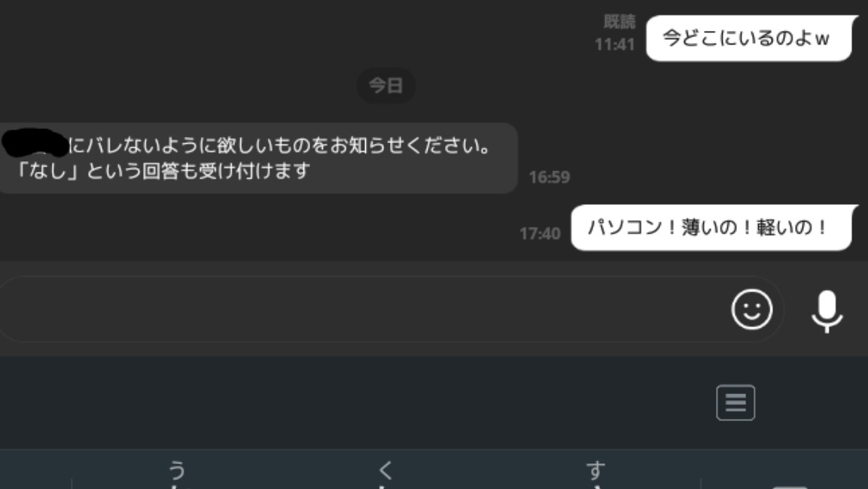Open the emoji and sticker picker

tap(751, 309)
